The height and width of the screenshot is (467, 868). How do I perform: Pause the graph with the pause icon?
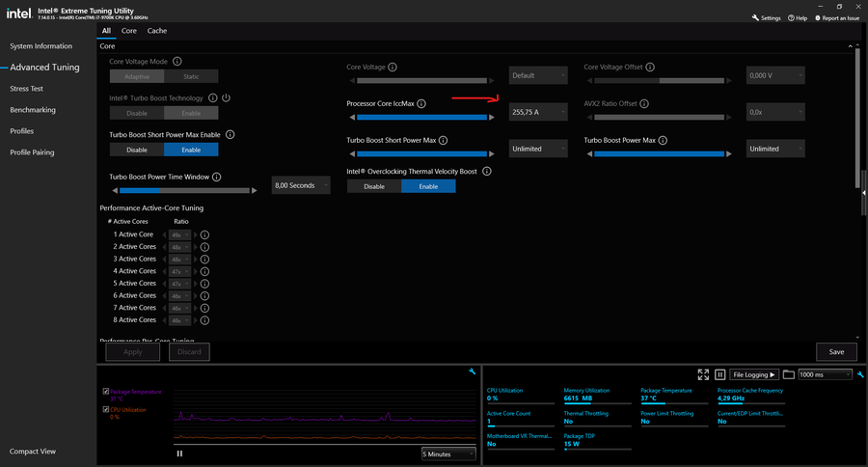pyautogui.click(x=179, y=453)
